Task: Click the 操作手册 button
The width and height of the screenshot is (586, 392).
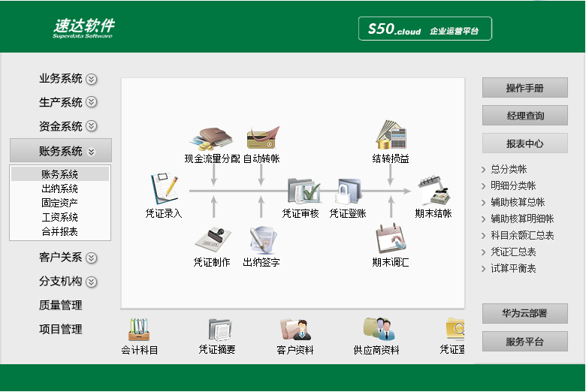Action: pyautogui.click(x=524, y=88)
